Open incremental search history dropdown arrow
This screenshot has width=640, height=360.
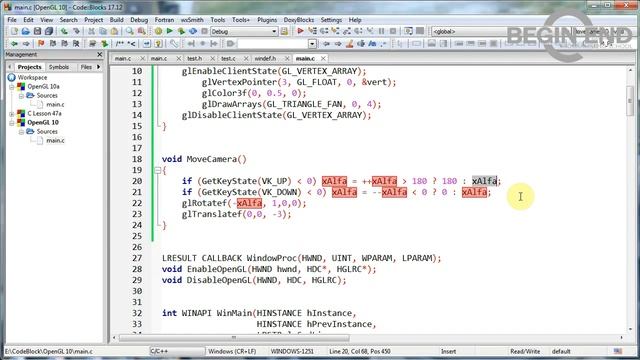pyautogui.click(x=312, y=43)
